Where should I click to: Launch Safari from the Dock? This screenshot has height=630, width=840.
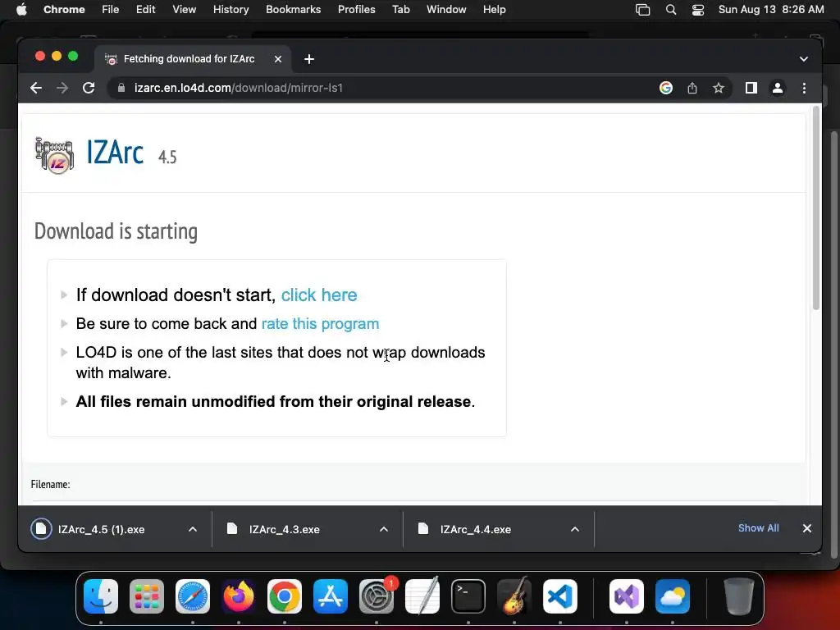click(193, 596)
